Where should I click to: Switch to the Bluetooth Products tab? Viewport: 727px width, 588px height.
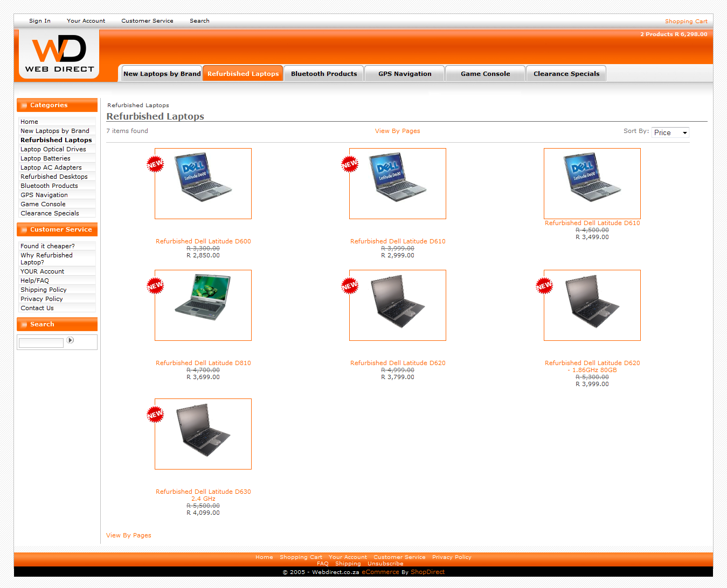[324, 74]
